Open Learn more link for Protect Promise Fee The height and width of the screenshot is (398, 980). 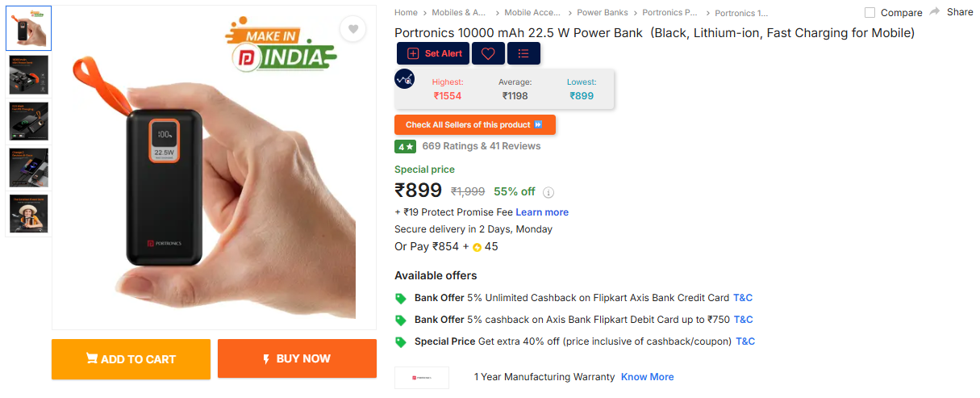pos(542,212)
